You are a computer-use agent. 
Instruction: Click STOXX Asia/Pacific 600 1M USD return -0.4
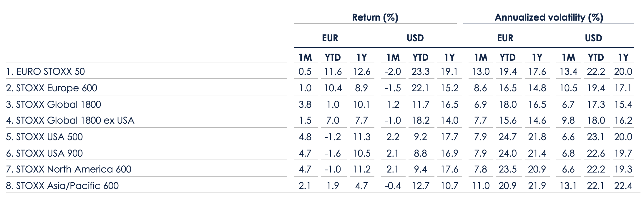click(393, 186)
